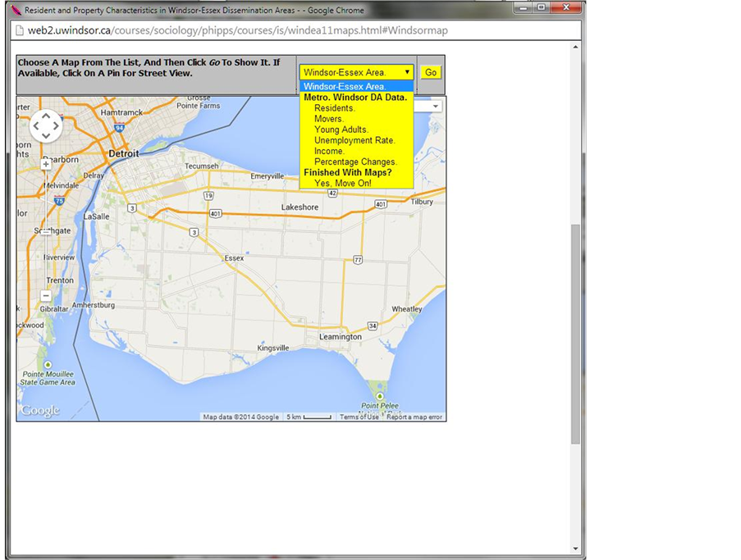Select Residents from the map list
The width and height of the screenshot is (741, 560).
point(334,108)
